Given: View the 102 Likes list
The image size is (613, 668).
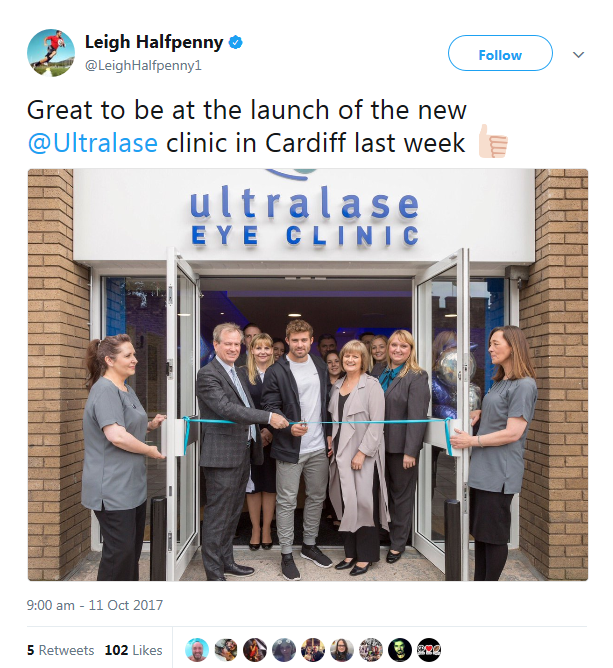Looking at the screenshot, I should coord(133,650).
